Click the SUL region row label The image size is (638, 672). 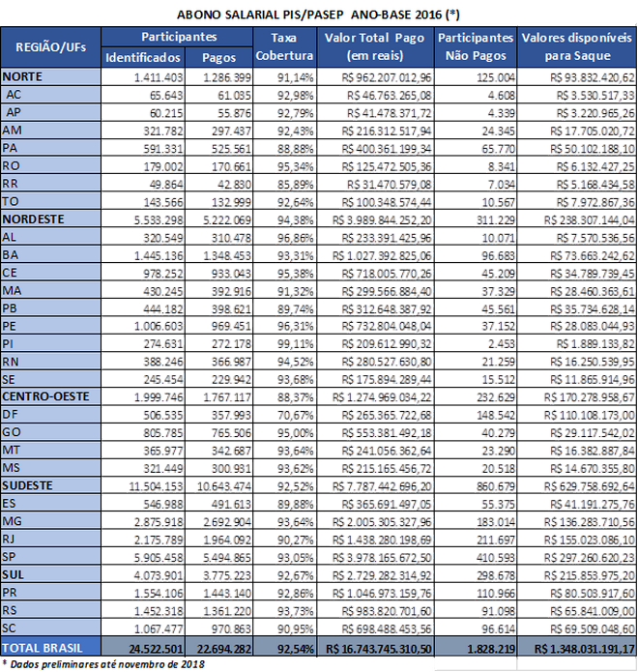point(17,573)
